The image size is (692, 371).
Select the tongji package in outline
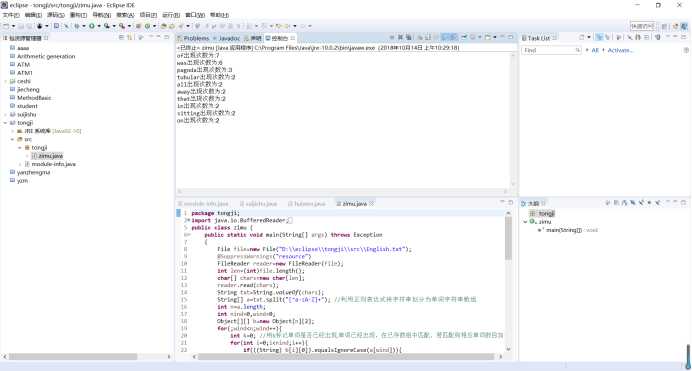[x=542, y=214]
